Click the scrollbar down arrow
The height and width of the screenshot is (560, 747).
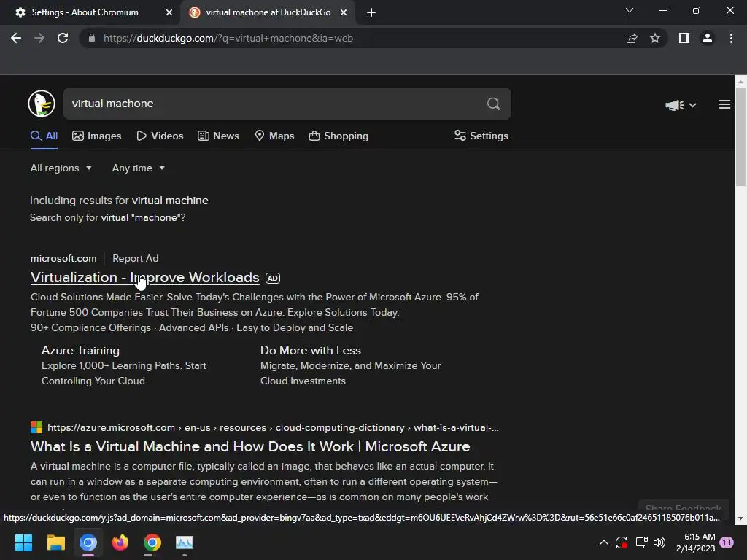(740, 518)
